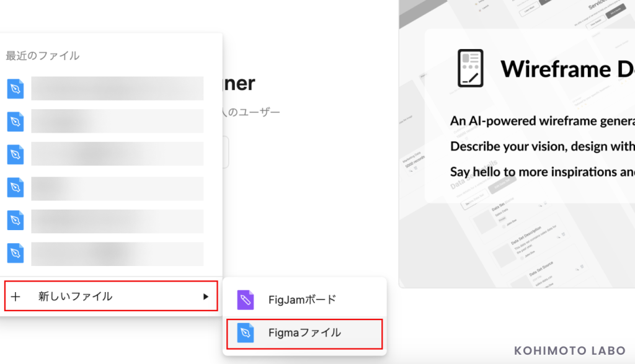Click the 'An AI-powered wireframe' description line
635x364 pixels.
click(x=542, y=121)
